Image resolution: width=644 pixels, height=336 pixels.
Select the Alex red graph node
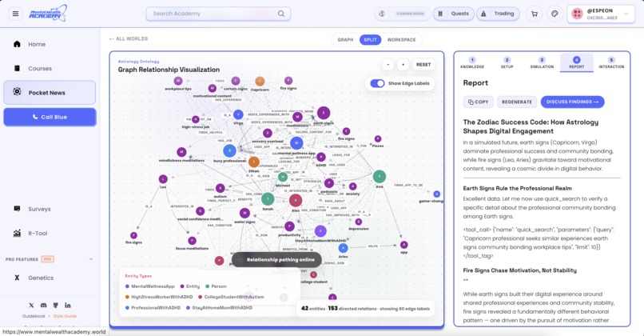(296, 200)
